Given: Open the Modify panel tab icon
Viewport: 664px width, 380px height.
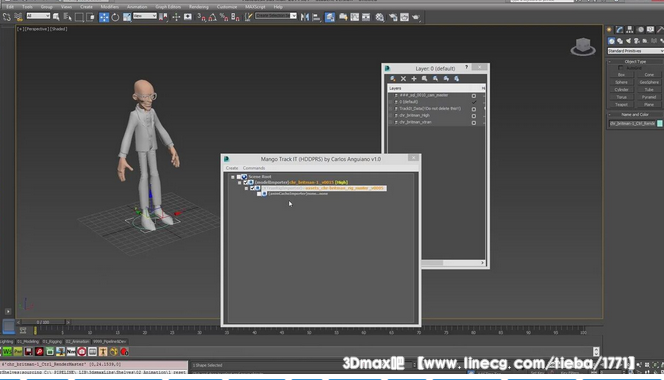Looking at the screenshot, I should point(620,29).
